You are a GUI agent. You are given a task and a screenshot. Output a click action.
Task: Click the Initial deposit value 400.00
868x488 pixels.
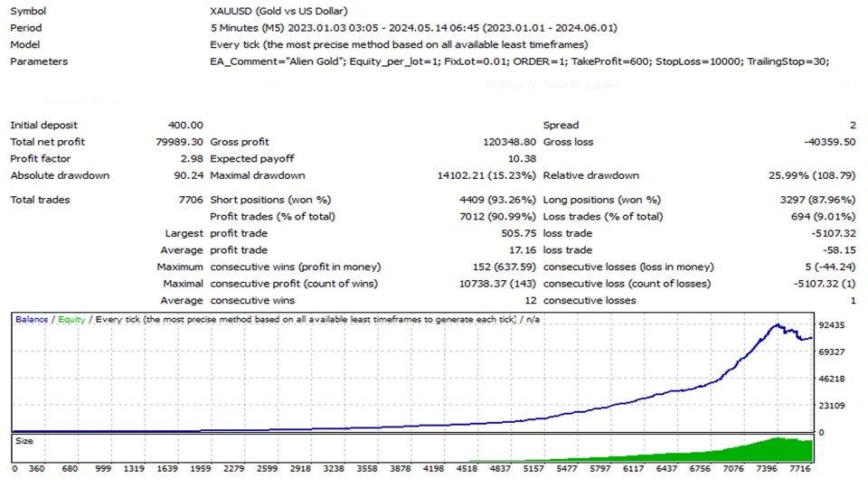[x=185, y=125]
